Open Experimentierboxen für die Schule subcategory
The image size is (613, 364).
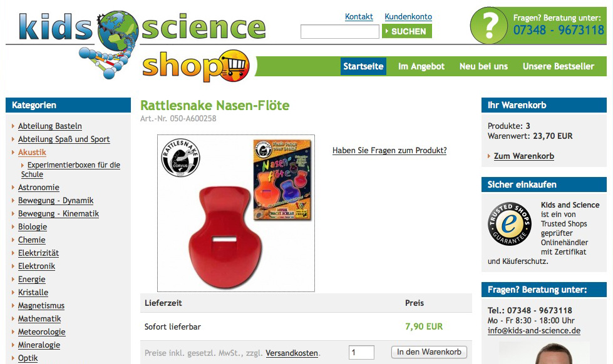(70, 169)
